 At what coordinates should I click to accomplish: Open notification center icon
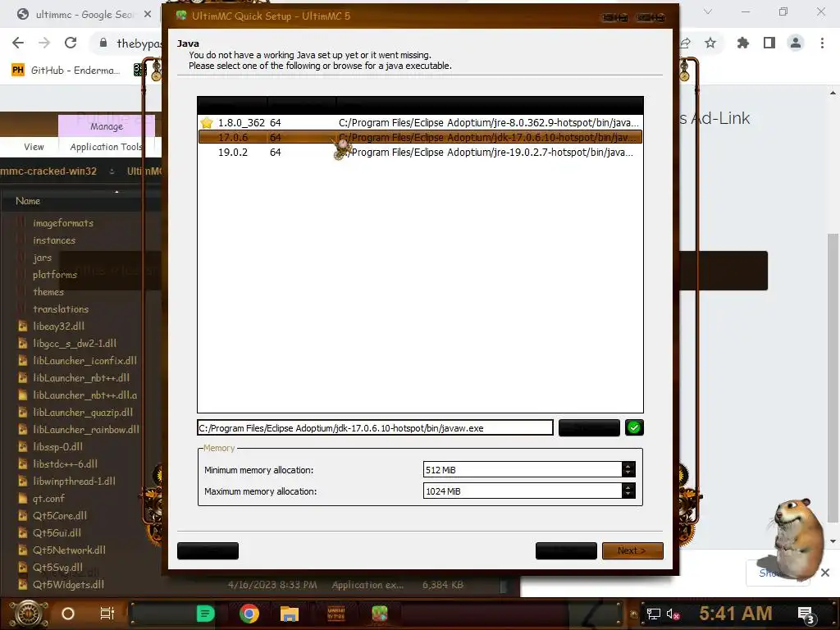tap(806, 614)
